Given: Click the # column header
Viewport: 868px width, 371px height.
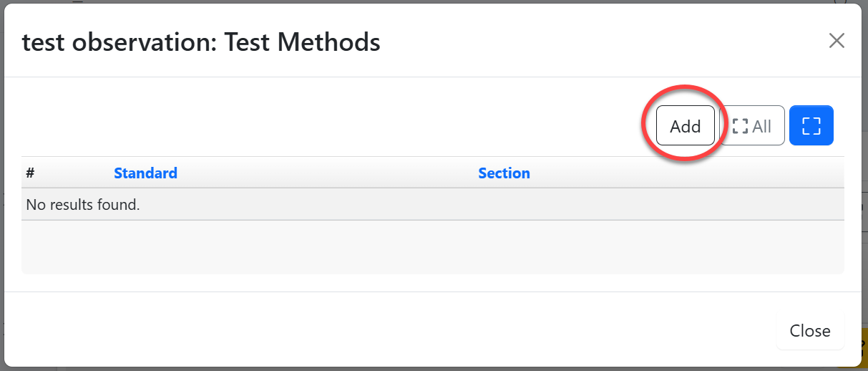Looking at the screenshot, I should coord(31,173).
